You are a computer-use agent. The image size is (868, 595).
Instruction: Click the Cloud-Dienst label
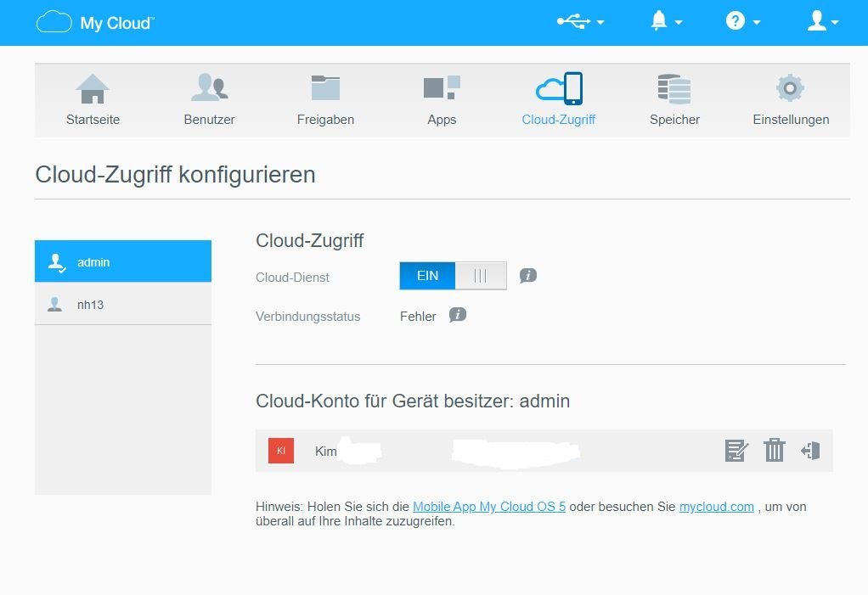pyautogui.click(x=292, y=278)
